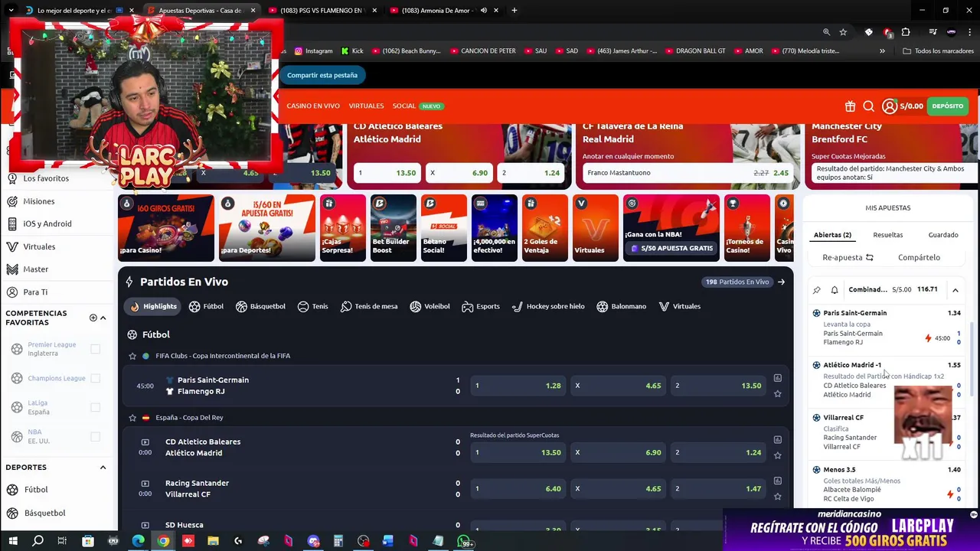Click Compartir esta pestaña button
980x551 pixels.
click(322, 75)
